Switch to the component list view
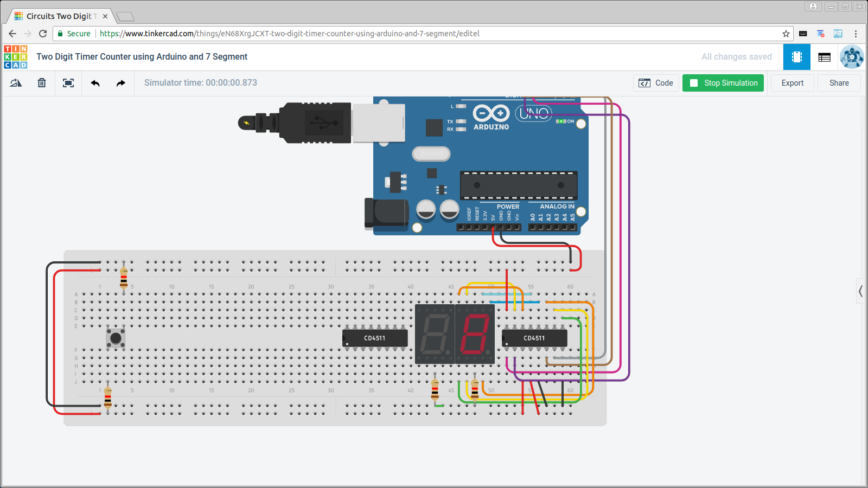Viewport: 868px width, 488px height. click(x=824, y=56)
